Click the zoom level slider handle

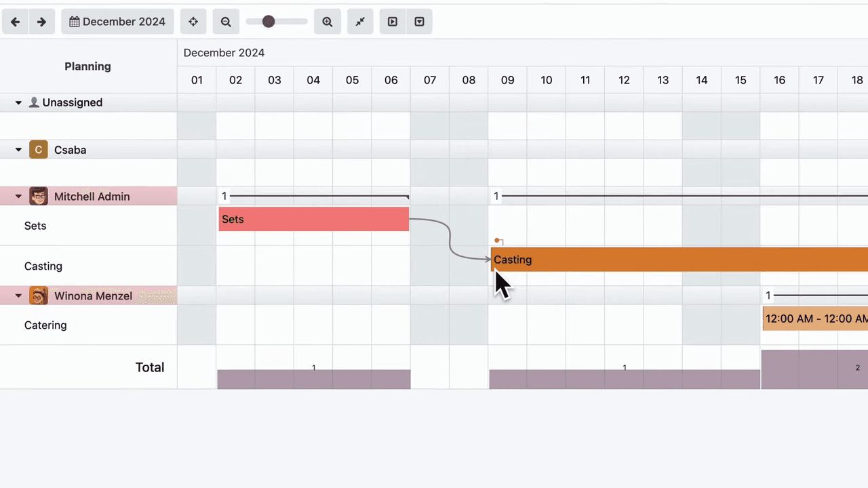pos(269,22)
